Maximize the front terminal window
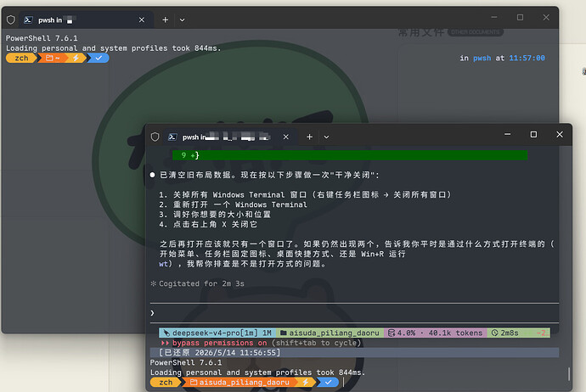586x392 pixels. pos(533,134)
